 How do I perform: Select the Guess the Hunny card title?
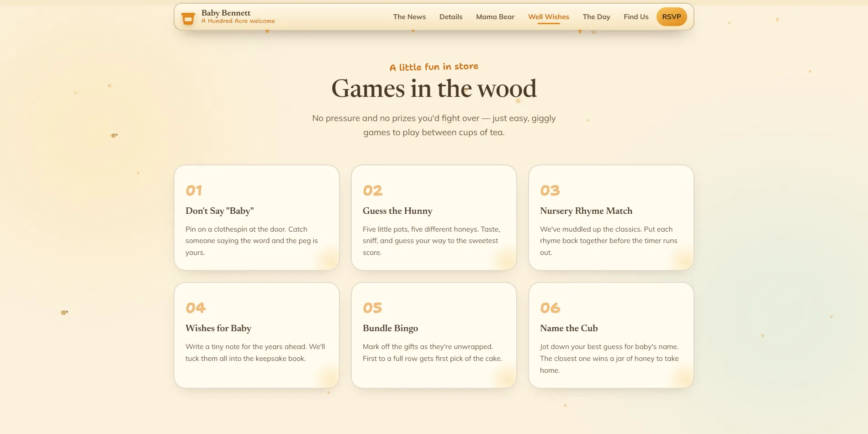(397, 211)
